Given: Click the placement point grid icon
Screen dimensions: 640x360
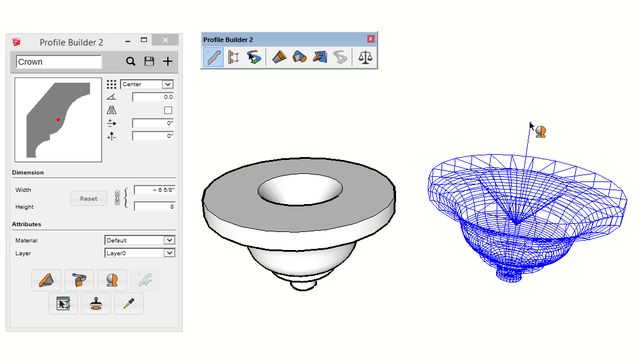Looking at the screenshot, I should click(111, 84).
